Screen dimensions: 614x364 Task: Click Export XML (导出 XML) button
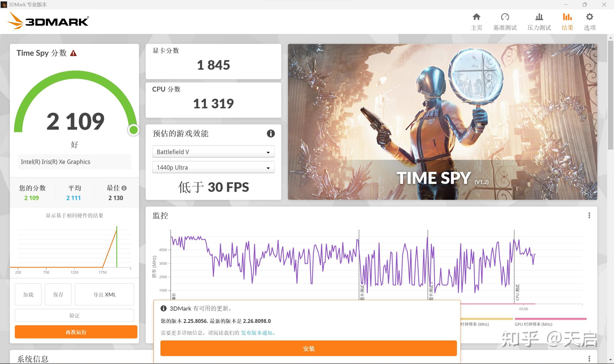coord(104,294)
